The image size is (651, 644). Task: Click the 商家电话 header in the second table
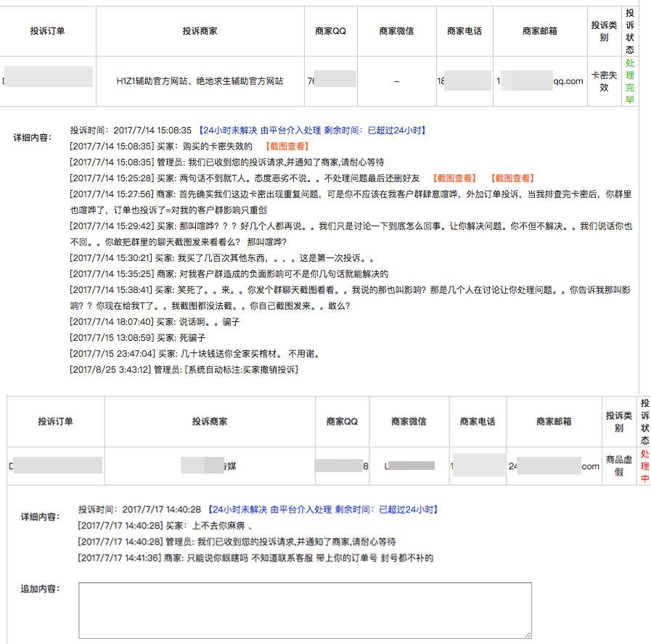[x=478, y=421]
